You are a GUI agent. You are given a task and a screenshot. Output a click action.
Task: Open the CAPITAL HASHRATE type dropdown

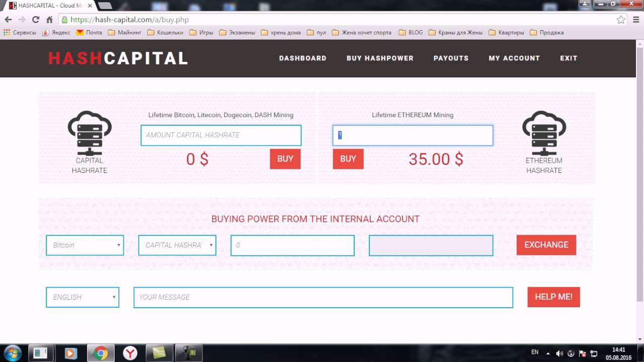(177, 245)
